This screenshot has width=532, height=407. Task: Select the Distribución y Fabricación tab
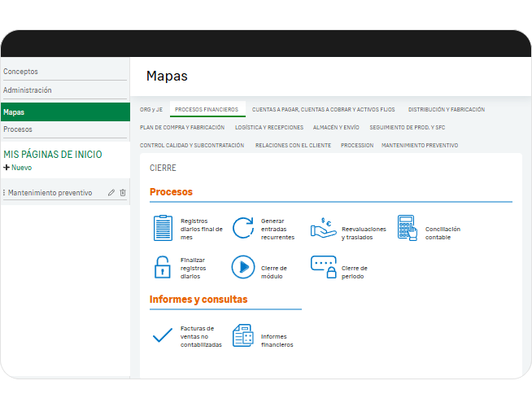446,109
